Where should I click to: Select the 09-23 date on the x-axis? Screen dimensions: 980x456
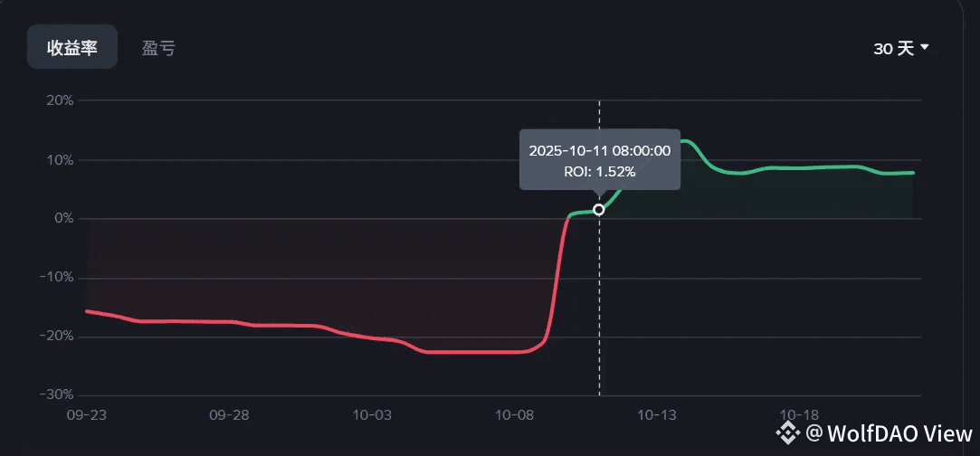(x=86, y=414)
